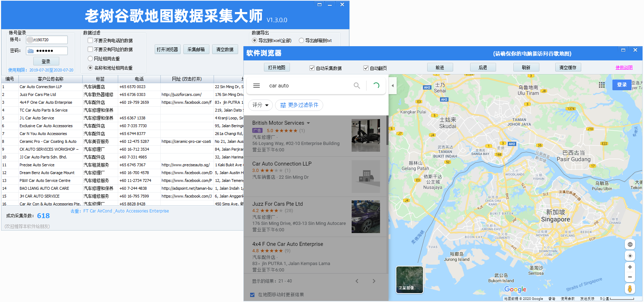Open the usage instructions link
Screen dimensions: 644x302
coord(624,68)
